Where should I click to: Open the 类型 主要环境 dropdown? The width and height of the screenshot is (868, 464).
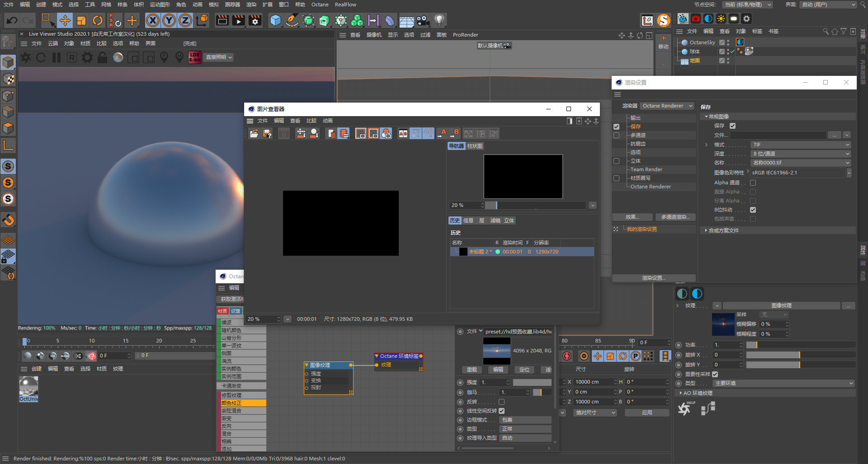[783, 383]
